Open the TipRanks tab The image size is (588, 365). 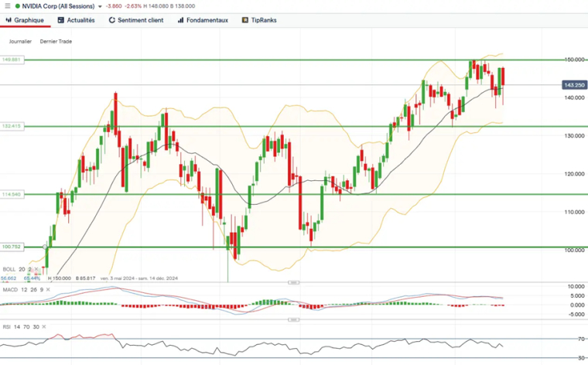(x=258, y=20)
